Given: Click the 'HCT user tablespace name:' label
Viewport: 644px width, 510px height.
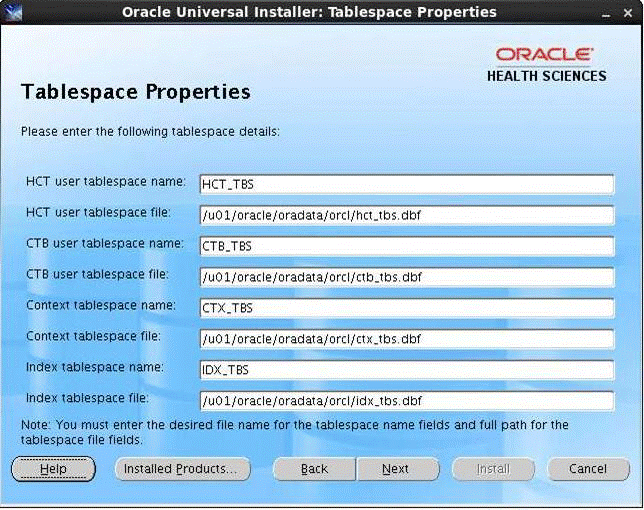Looking at the screenshot, I should (106, 181).
